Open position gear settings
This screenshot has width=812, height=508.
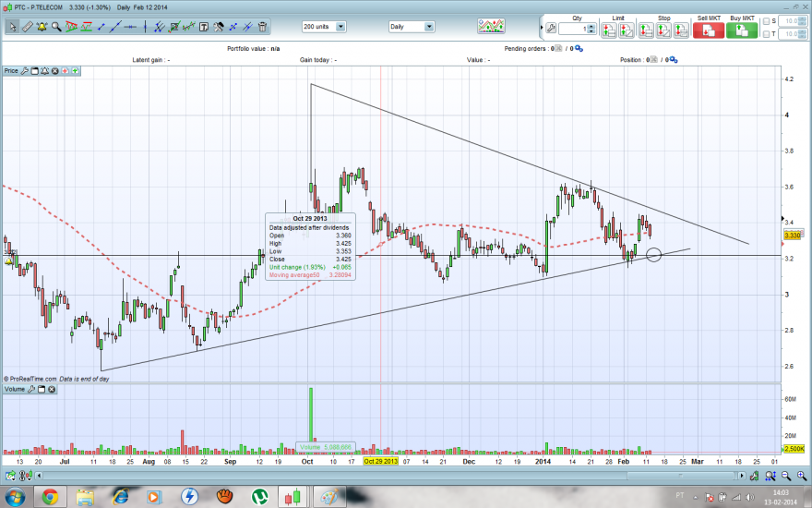(674, 60)
